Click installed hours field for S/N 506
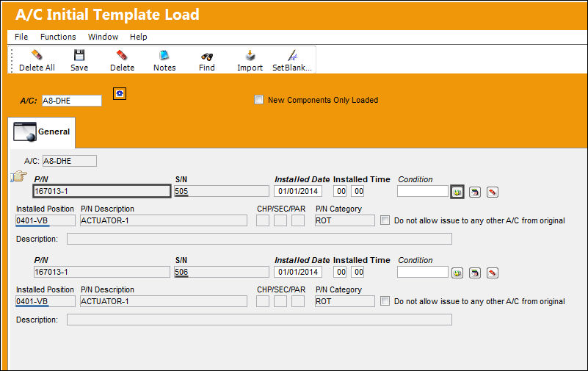Image resolution: width=588 pixels, height=371 pixels. (x=340, y=272)
